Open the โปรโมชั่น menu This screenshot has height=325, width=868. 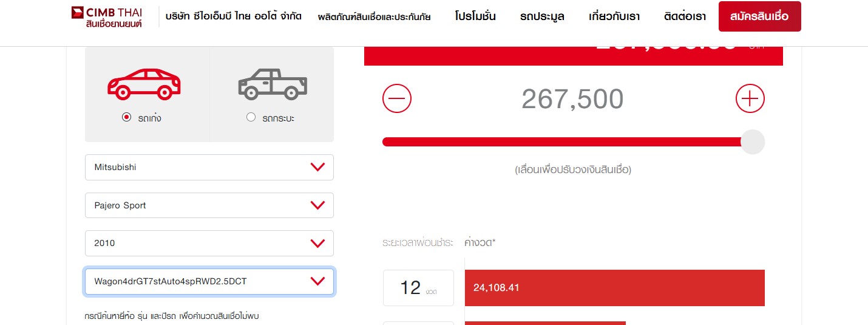[x=475, y=17]
